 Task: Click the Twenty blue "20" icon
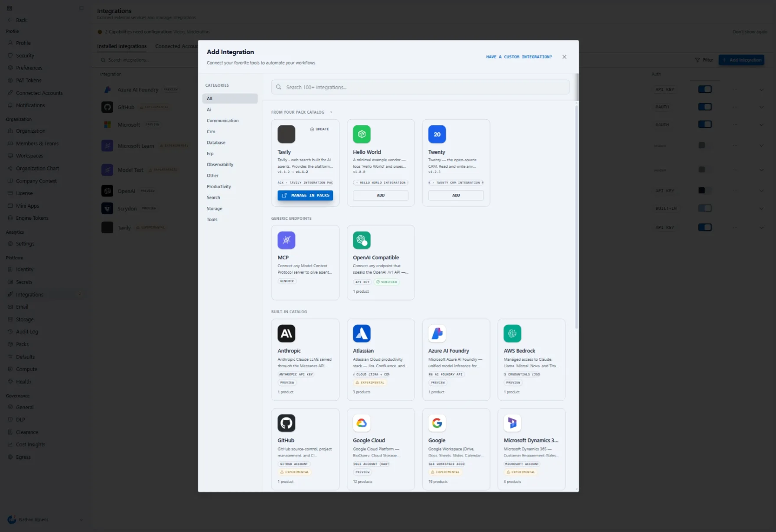tap(437, 134)
